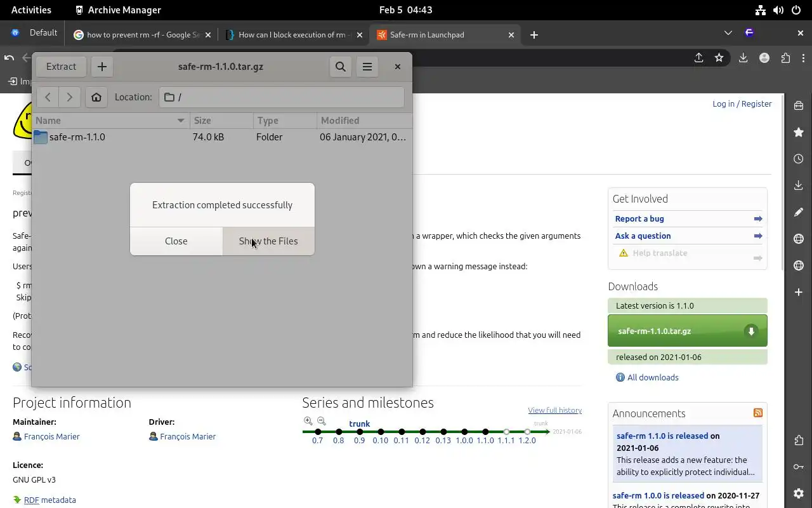Click Extract button in Archive Manager
This screenshot has width=812, height=508.
point(61,66)
